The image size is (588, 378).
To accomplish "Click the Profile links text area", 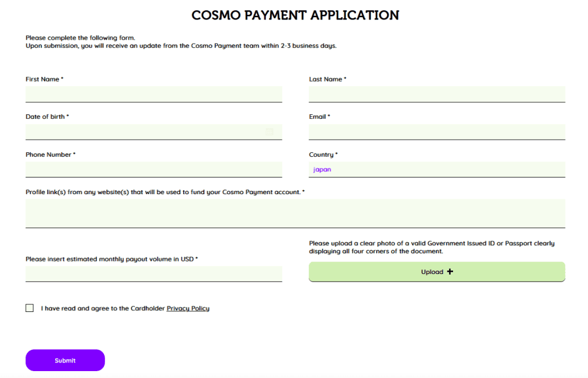I will [295, 213].
